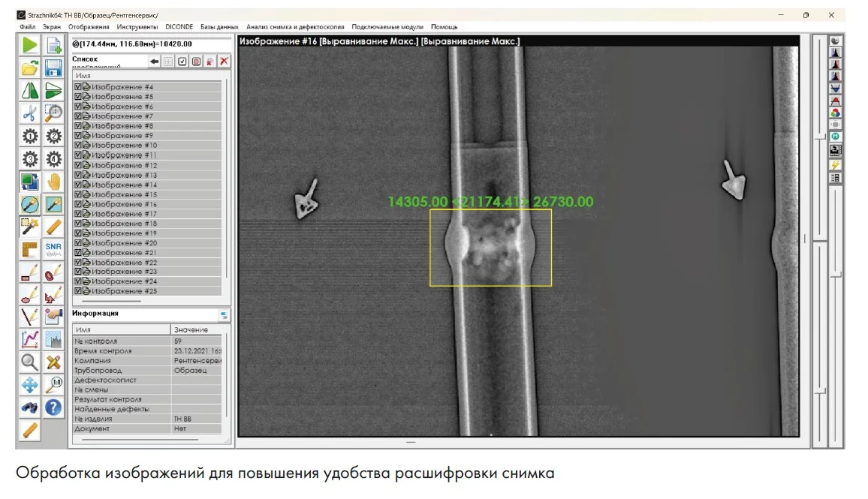Open the Инструменты menu
This screenshot has height=499, width=868.
pos(137,26)
